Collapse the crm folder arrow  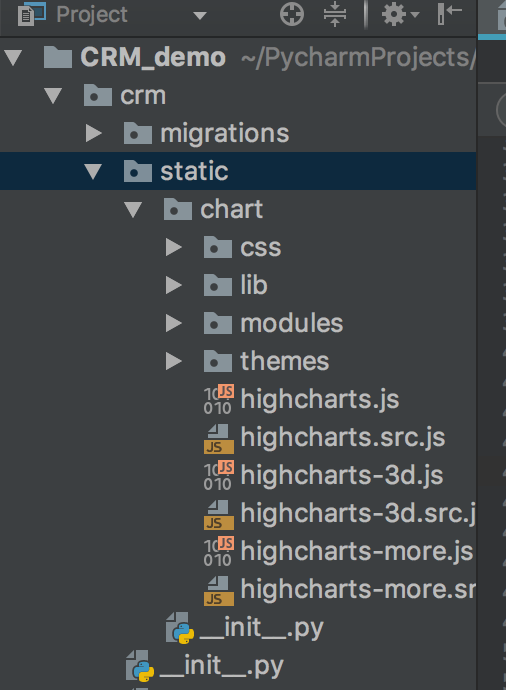tap(53, 95)
